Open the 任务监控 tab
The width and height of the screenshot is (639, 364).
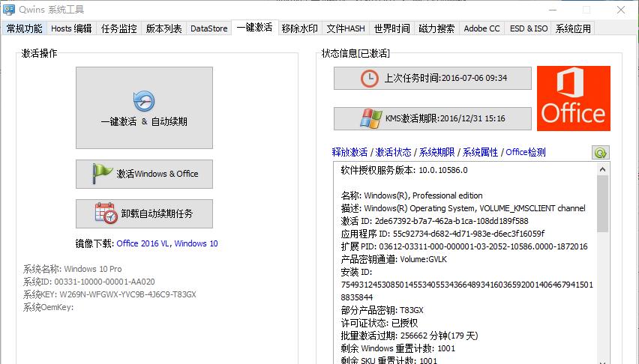pos(119,28)
